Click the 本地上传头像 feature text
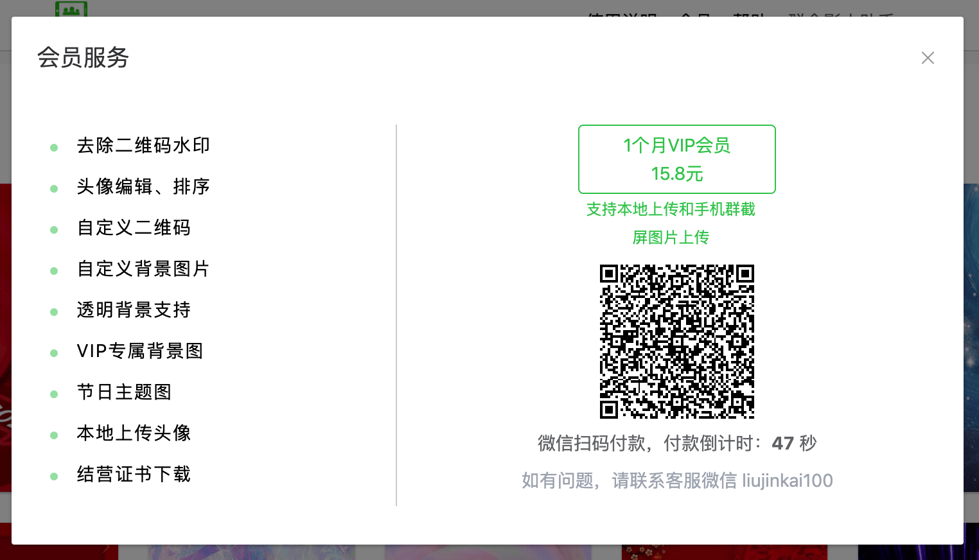The height and width of the screenshot is (560, 979). [x=134, y=433]
